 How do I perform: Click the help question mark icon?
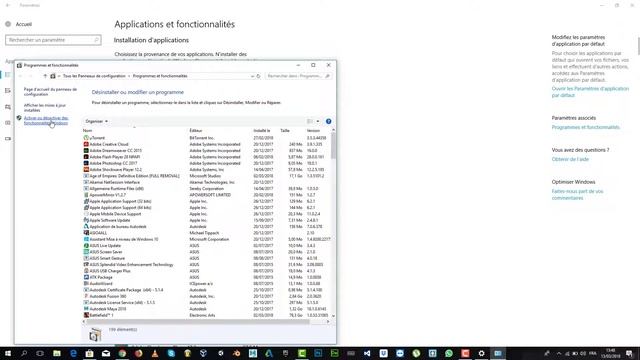pyautogui.click(x=329, y=121)
